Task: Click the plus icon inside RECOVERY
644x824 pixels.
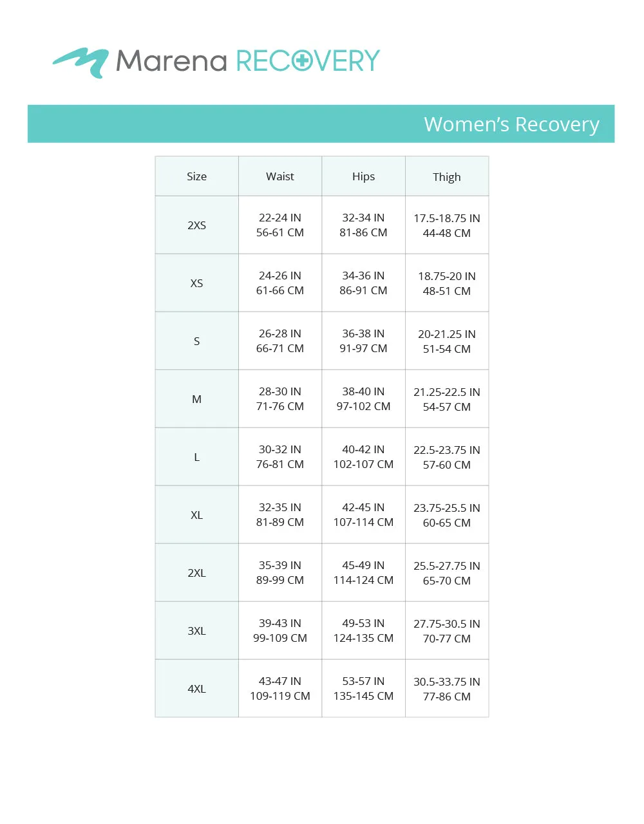Action: click(301, 61)
